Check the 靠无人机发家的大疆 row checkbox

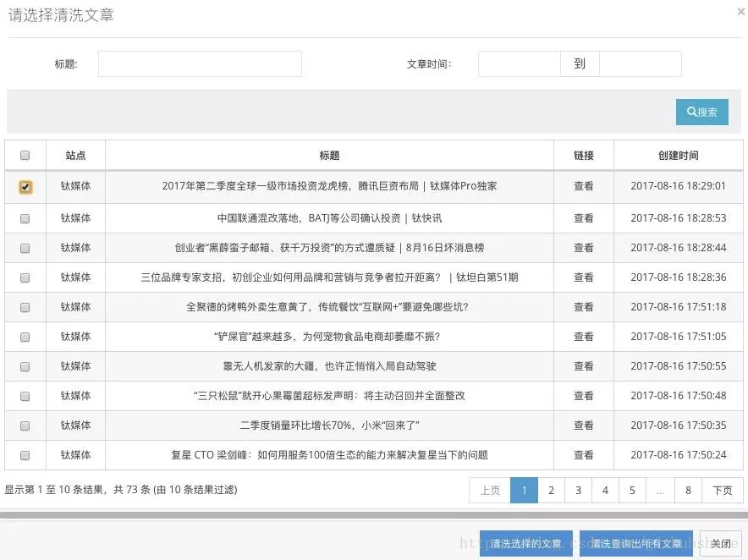(x=25, y=366)
